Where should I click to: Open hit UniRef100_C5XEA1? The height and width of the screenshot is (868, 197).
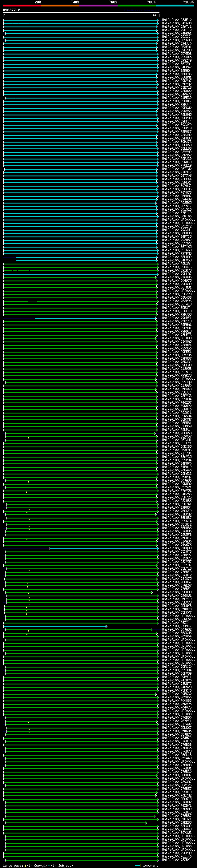coord(176,47)
